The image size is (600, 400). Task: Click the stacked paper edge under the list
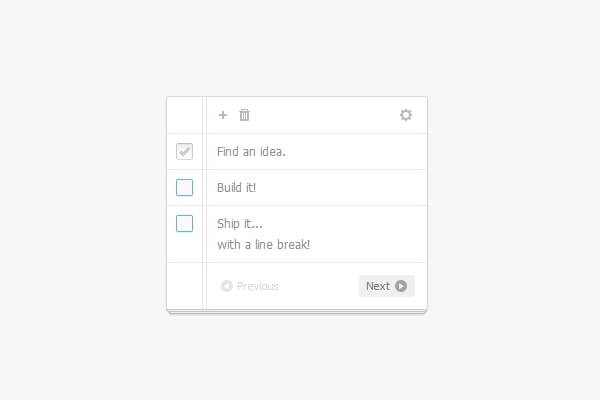point(297,313)
